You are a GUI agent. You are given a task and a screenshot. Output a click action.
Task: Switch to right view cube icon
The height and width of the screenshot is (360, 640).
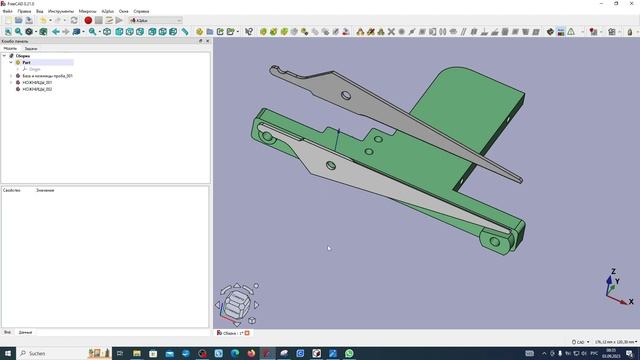click(x=140, y=32)
